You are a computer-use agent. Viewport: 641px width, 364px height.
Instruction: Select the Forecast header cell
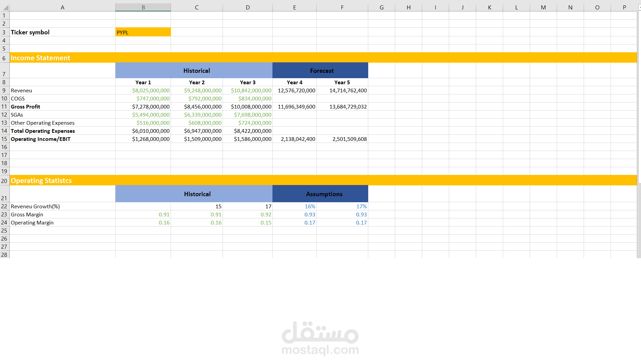(320, 70)
